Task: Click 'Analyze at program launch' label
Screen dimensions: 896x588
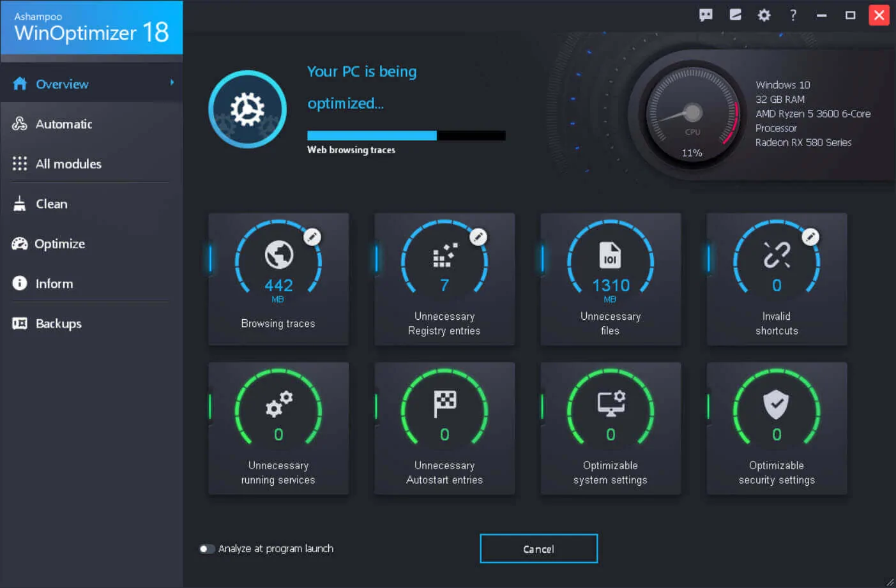Action: pyautogui.click(x=276, y=548)
